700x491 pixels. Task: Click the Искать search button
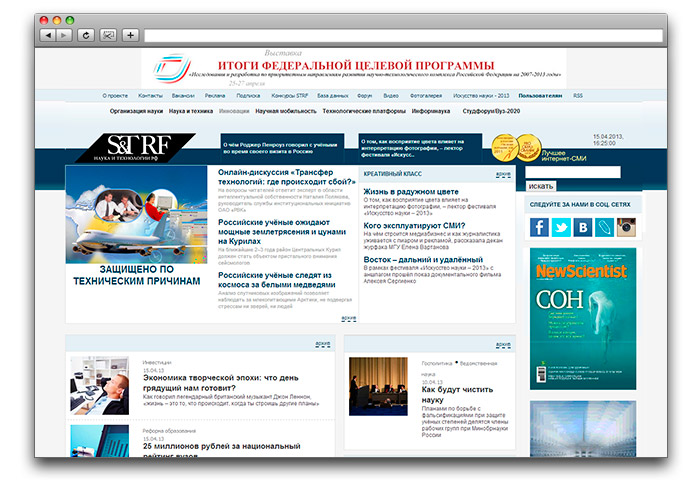pyautogui.click(x=541, y=186)
